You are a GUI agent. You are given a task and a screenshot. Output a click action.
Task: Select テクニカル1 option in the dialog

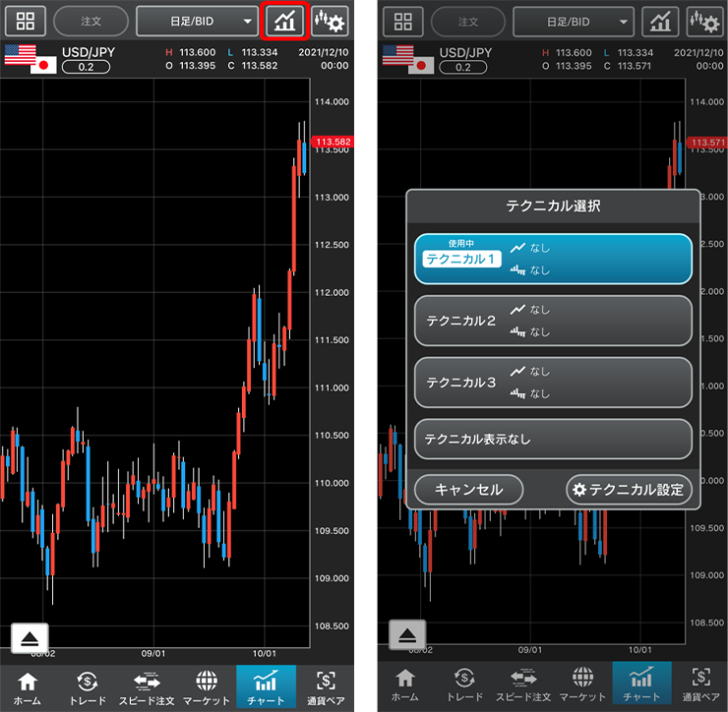553,259
